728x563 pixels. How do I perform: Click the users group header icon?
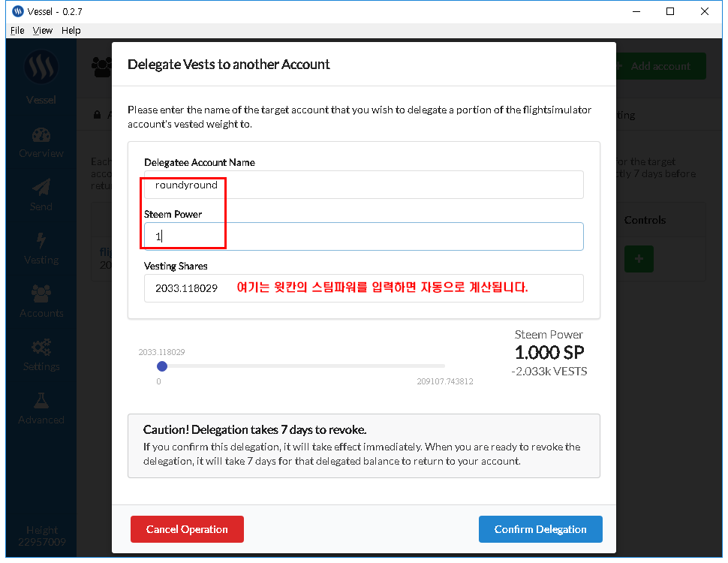[101, 67]
